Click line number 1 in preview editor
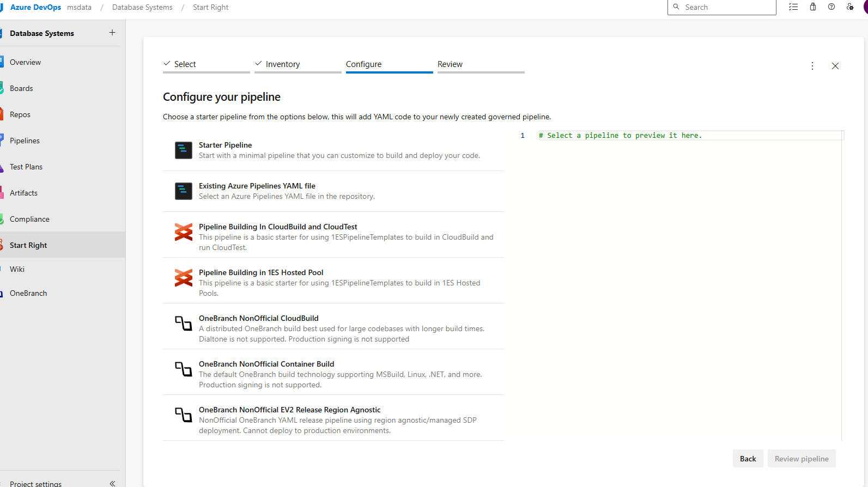 523,136
